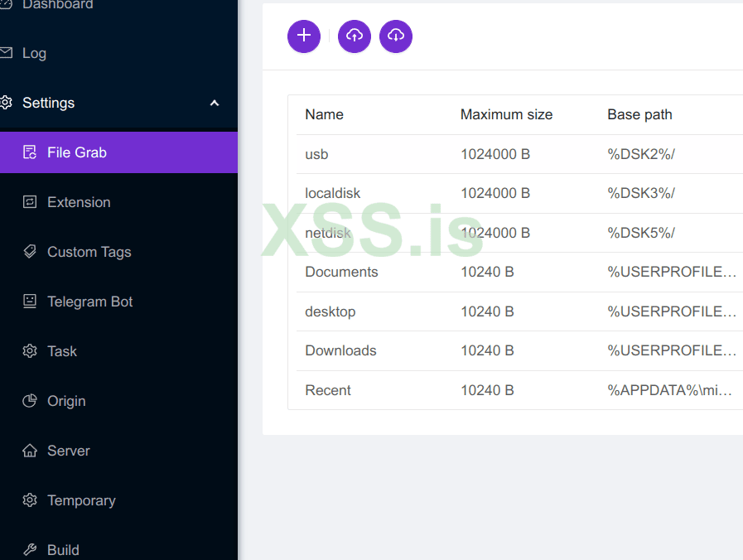The image size is (743, 560).
Task: Go to the Dashboard page
Action: 57,5
